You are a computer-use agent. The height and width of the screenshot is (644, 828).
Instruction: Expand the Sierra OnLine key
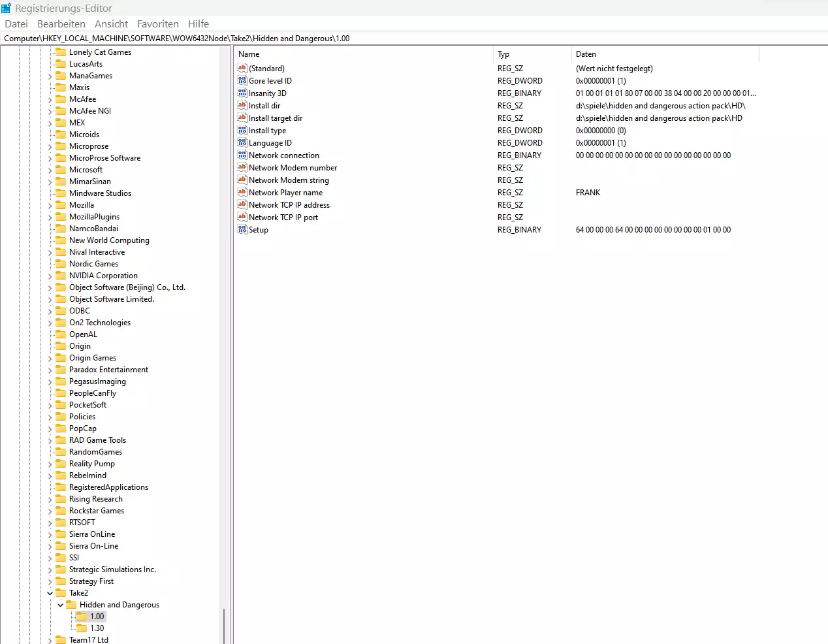(x=50, y=534)
